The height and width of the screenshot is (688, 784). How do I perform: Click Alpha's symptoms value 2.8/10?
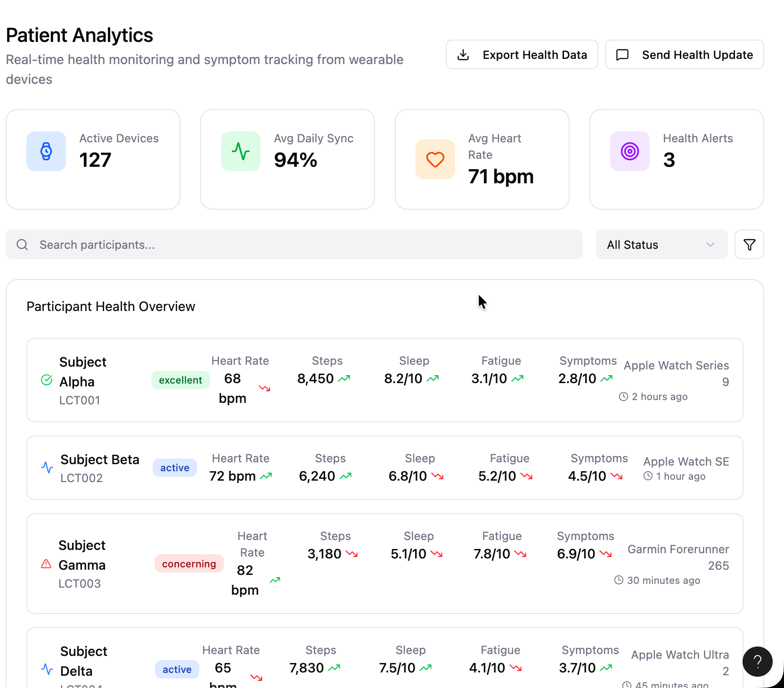point(577,378)
